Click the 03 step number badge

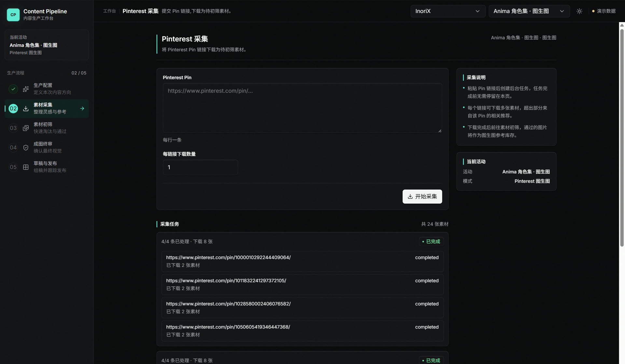tap(13, 128)
